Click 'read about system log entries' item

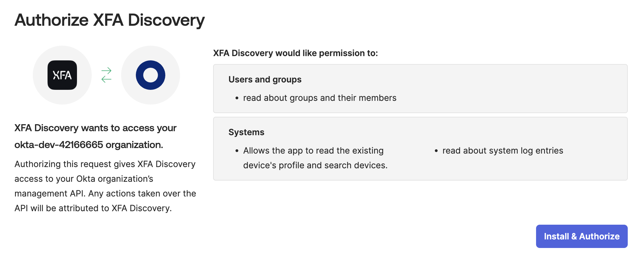point(503,151)
